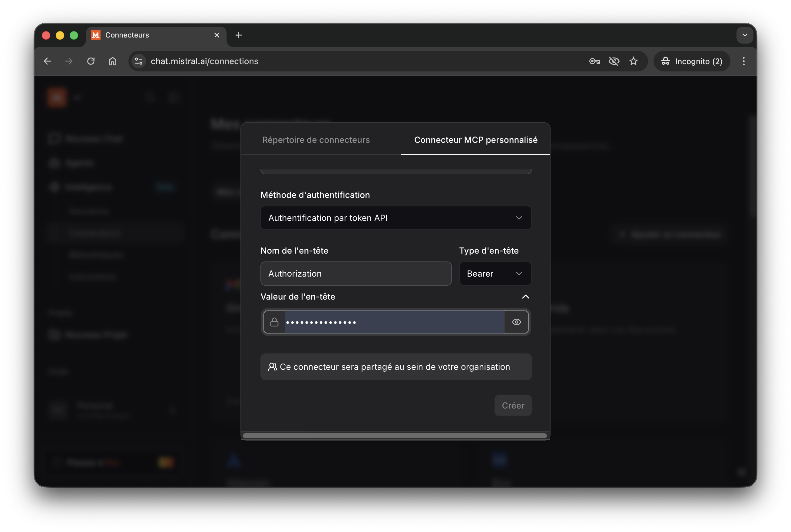791x532 pixels.
Task: Open the Incognito profile indicator
Action: point(692,61)
